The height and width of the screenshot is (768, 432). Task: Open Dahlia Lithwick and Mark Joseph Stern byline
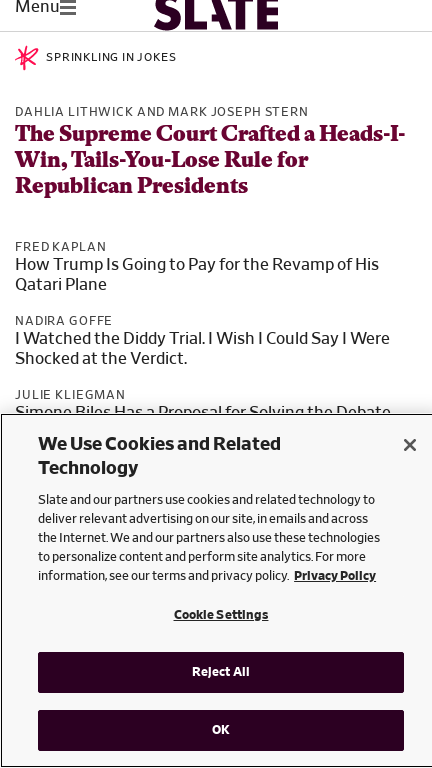coord(162,112)
